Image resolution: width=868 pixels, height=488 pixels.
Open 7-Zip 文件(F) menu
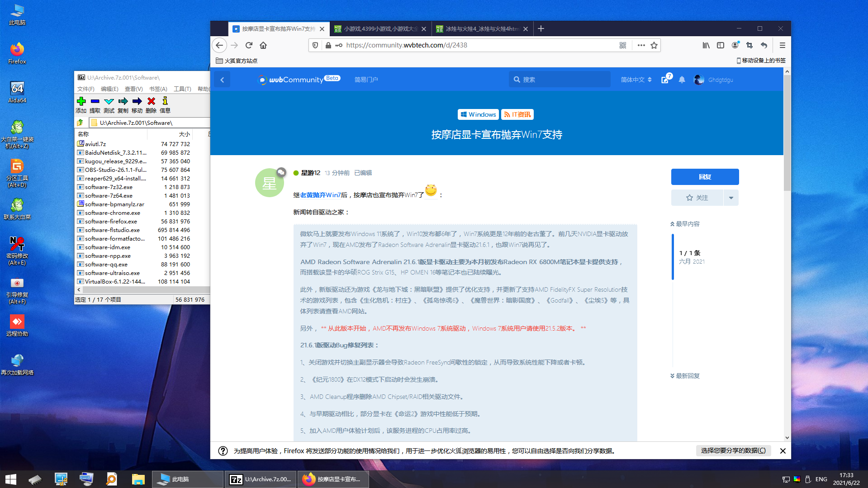[86, 89]
